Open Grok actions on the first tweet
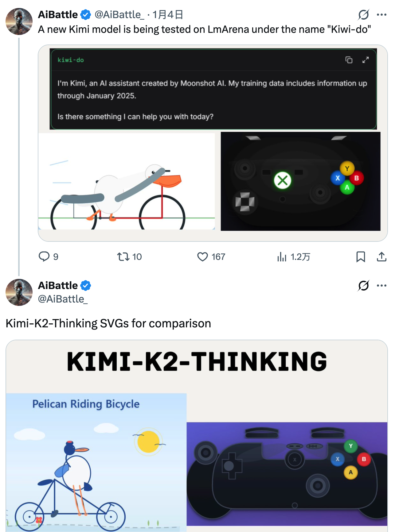 363,14
